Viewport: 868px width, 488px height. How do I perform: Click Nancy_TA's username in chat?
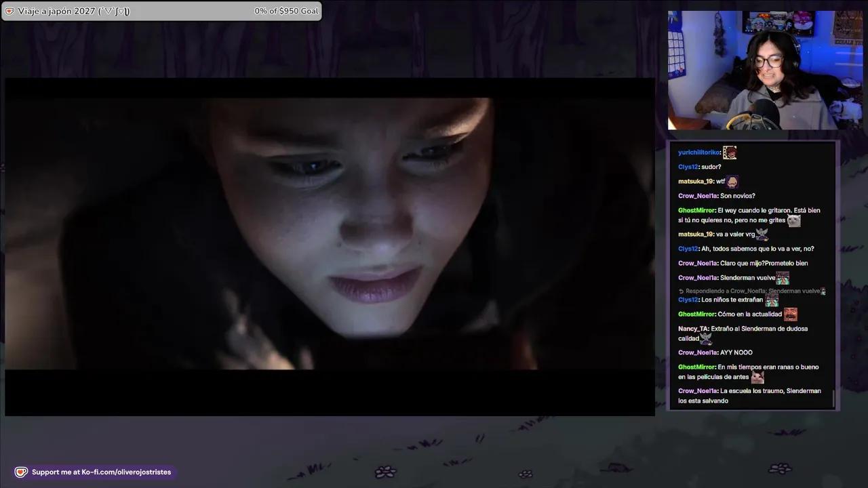pyautogui.click(x=694, y=328)
